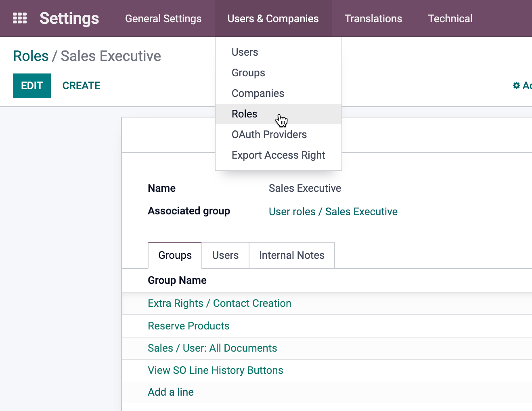The height and width of the screenshot is (411, 532).
Task: Open the Translations menu
Action: tap(373, 18)
